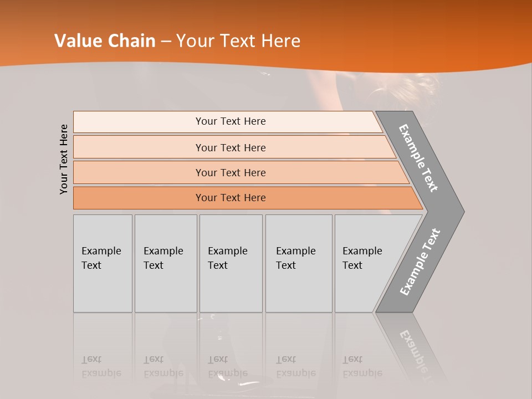Click the reflected text under the second box

[x=163, y=366]
